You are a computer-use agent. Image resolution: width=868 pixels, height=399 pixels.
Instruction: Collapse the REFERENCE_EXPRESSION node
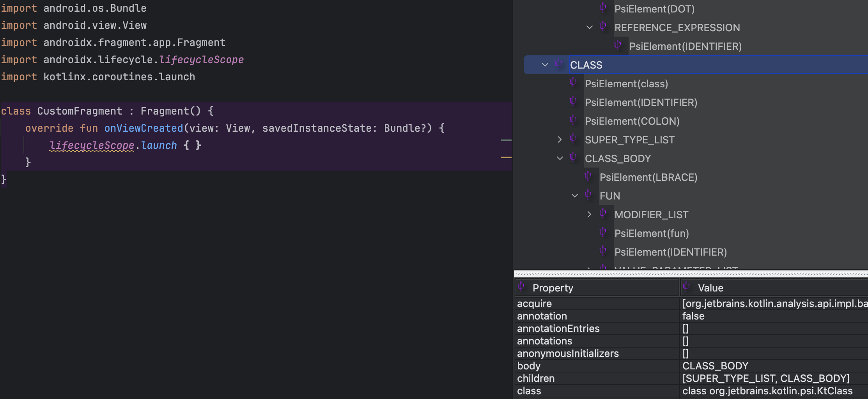click(590, 27)
